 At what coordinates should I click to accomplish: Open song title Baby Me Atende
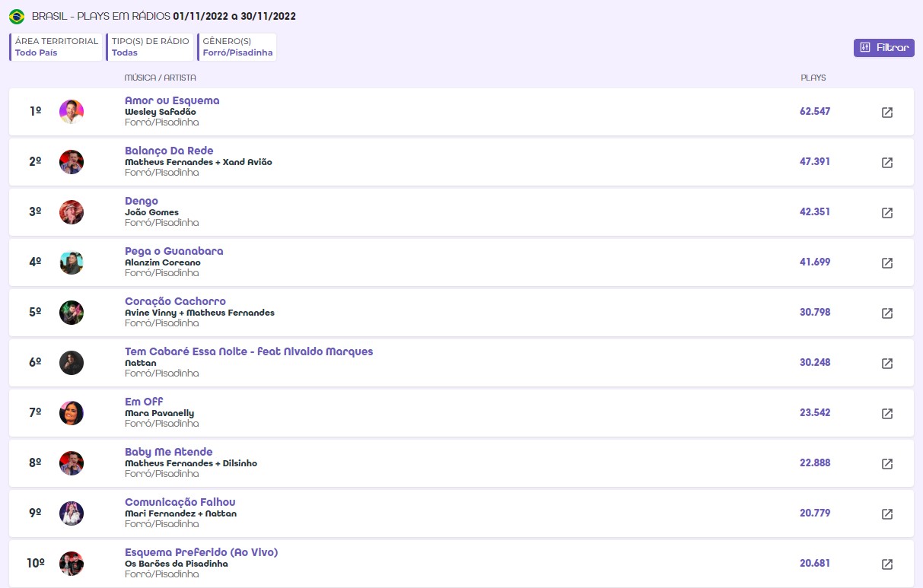(169, 452)
